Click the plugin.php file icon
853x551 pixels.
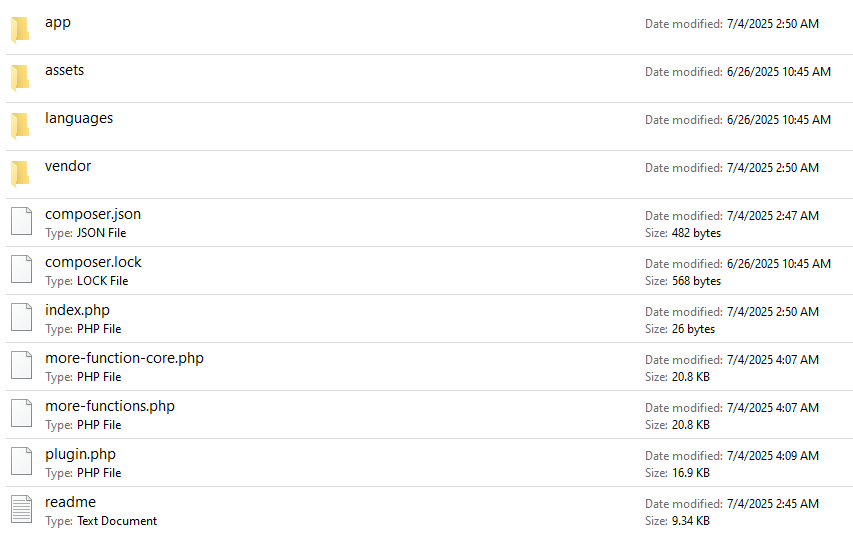pyautogui.click(x=21, y=461)
